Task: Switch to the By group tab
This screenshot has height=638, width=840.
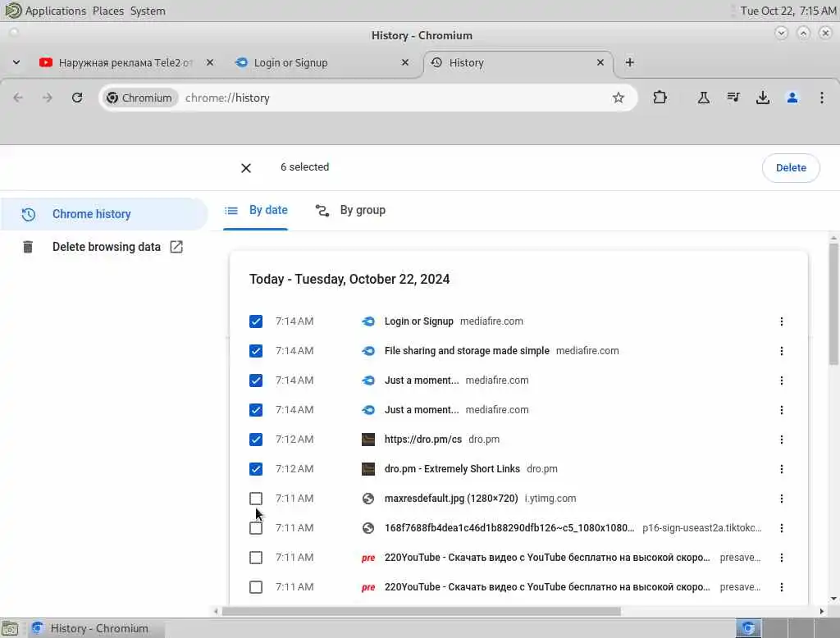Action: [350, 211]
